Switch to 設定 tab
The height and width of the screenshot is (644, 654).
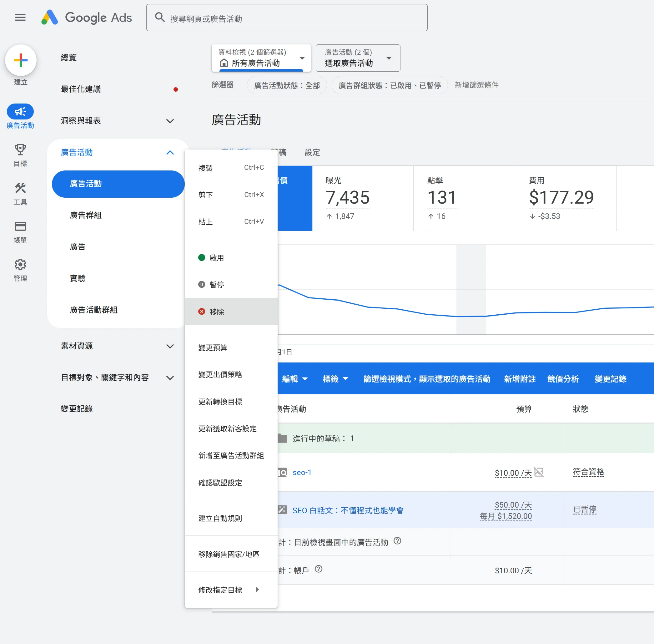click(x=312, y=153)
